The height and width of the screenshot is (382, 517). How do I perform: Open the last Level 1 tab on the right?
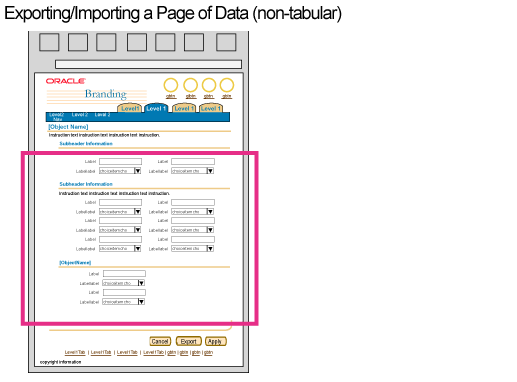pyautogui.click(x=211, y=108)
